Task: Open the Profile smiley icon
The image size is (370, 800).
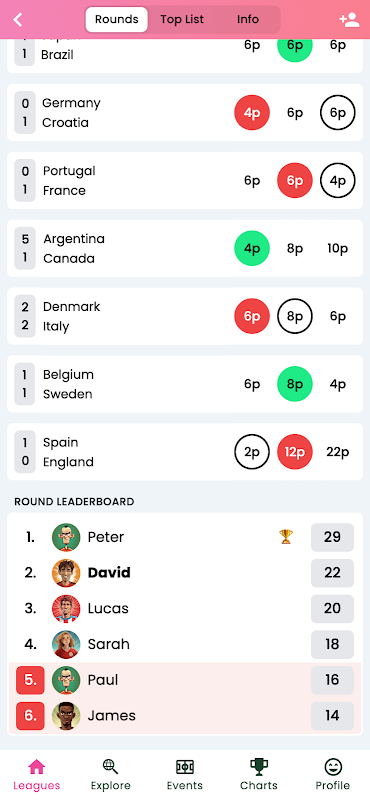Action: [x=333, y=767]
